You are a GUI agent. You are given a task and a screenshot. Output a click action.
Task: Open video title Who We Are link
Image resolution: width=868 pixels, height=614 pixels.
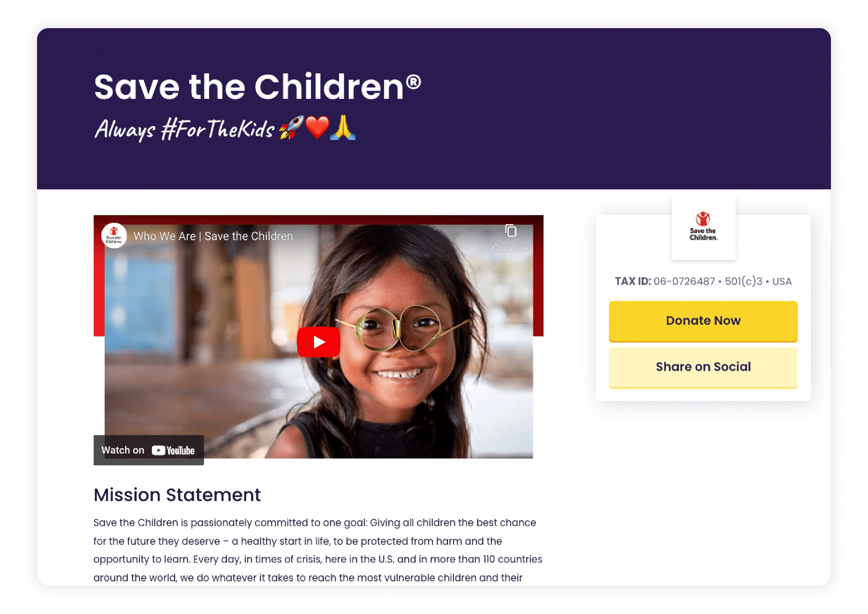coord(213,236)
